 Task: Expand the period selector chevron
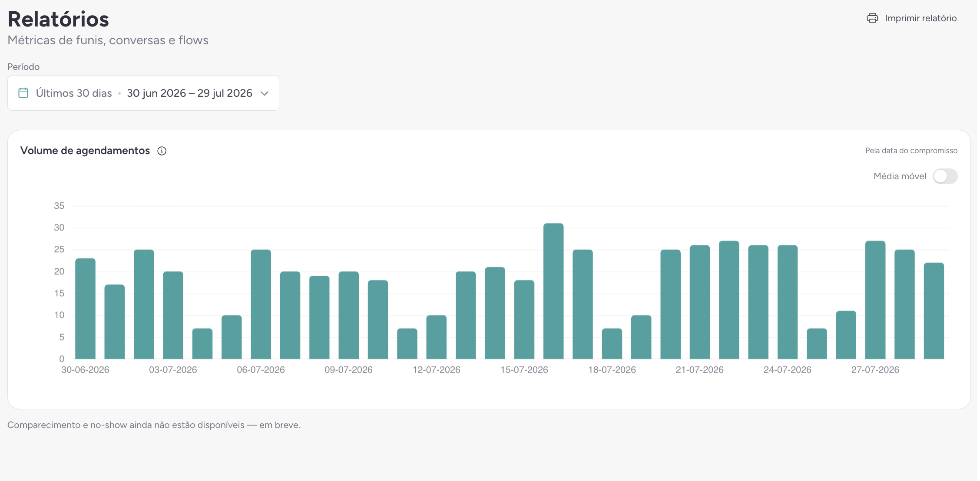(264, 93)
